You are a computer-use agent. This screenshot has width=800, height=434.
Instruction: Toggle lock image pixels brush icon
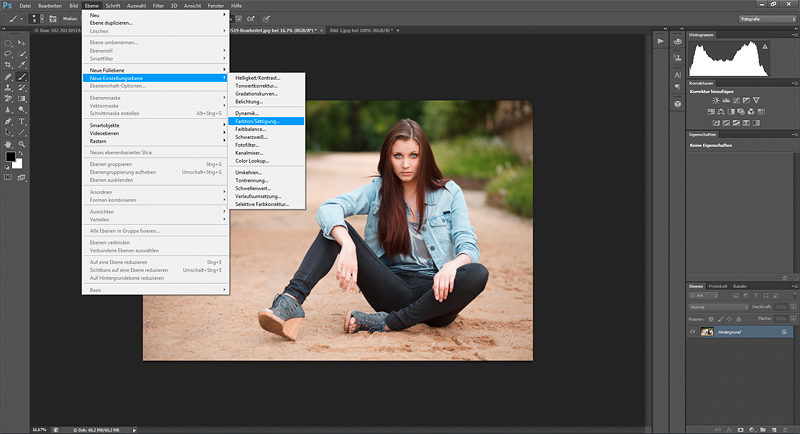pos(720,319)
